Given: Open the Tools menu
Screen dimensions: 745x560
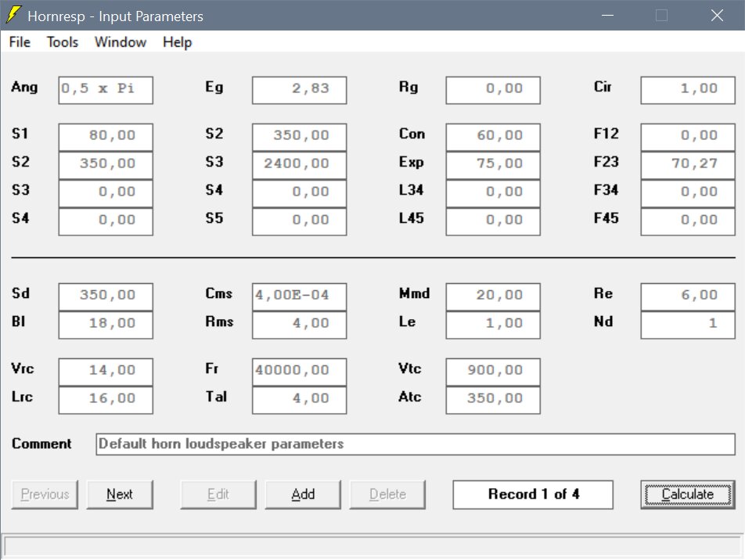Looking at the screenshot, I should click(62, 42).
